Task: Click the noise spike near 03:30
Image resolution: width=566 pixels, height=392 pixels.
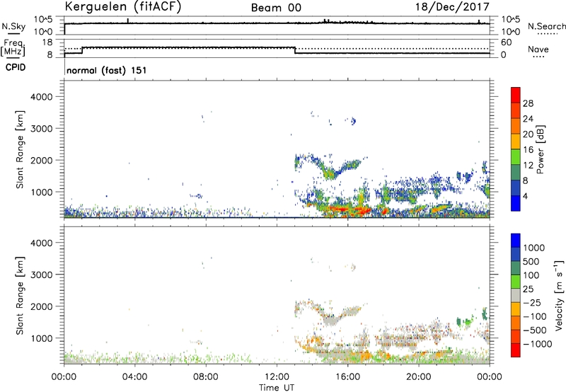Action: coord(128,21)
